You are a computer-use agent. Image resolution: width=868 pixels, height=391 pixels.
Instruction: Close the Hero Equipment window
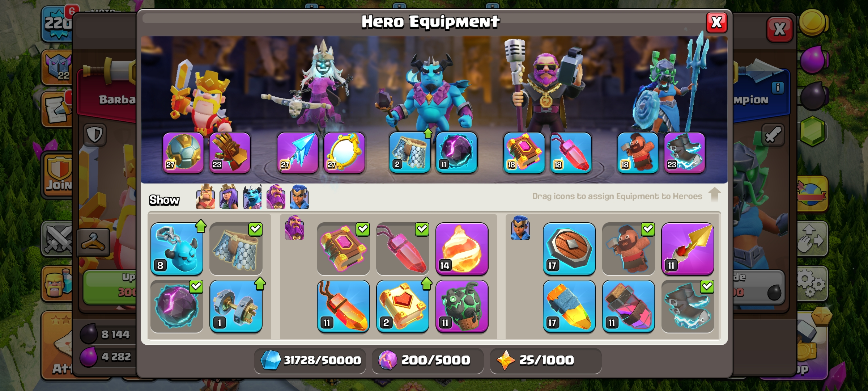(x=716, y=22)
